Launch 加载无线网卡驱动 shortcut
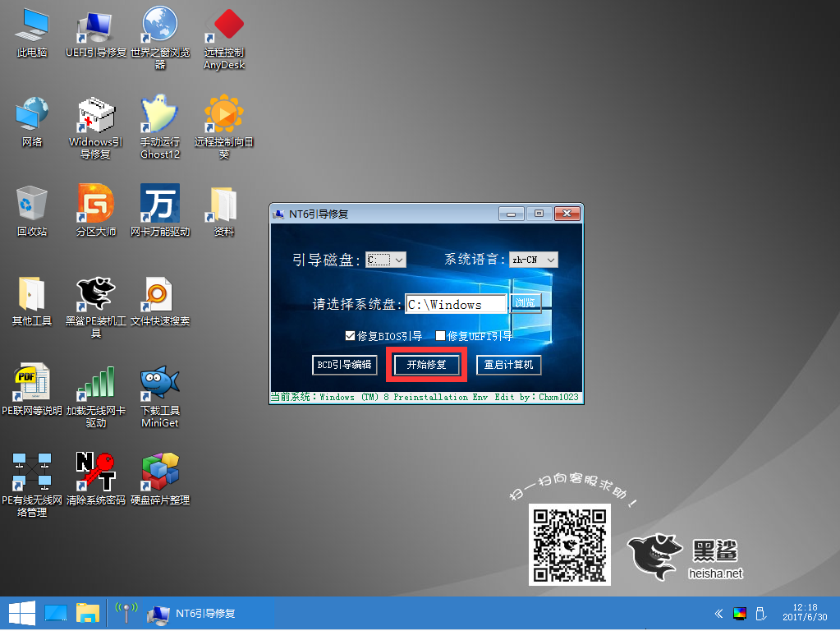 coord(96,396)
